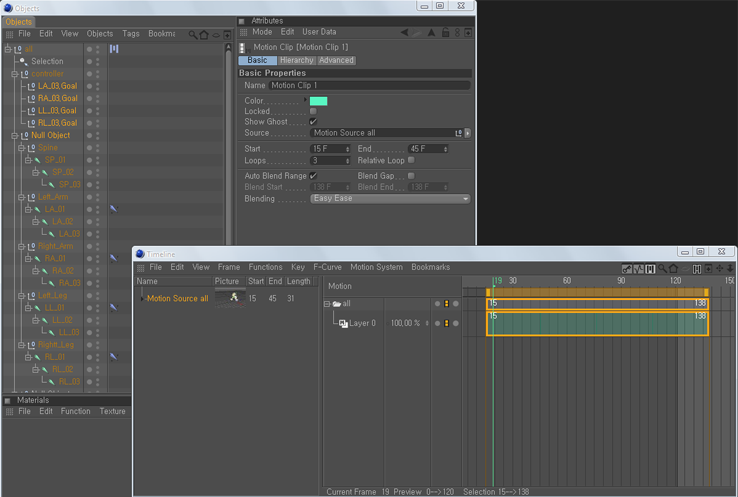Toggle the animation switch on 'all' track

click(x=446, y=304)
